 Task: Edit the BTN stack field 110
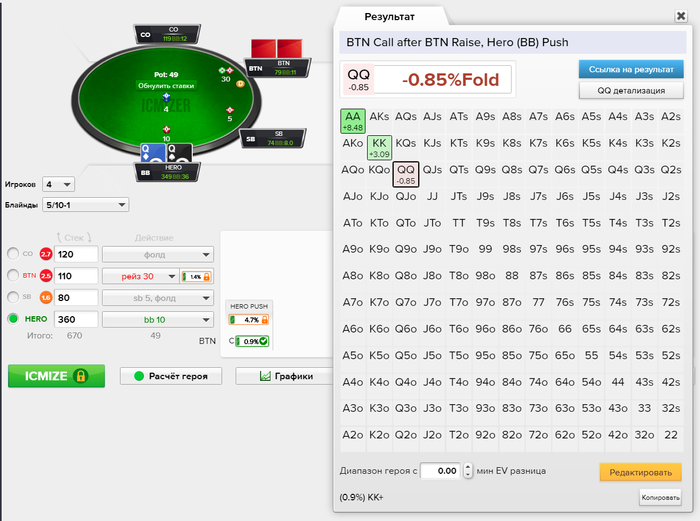[x=76, y=276]
